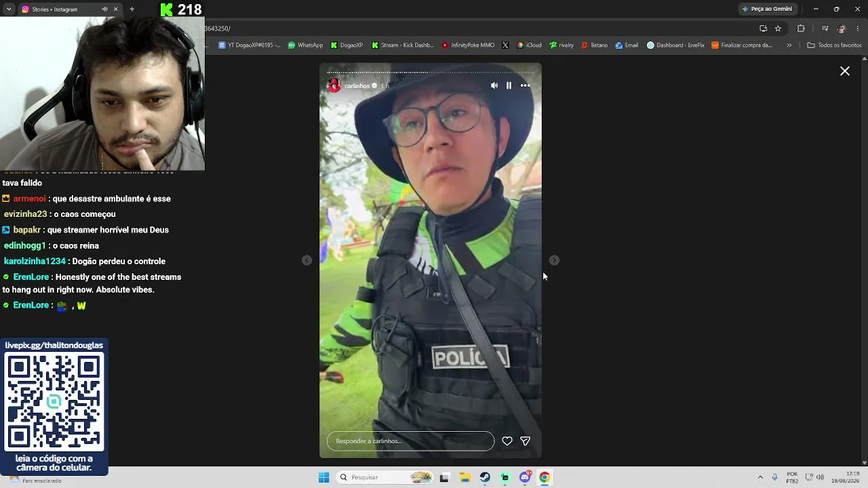Click the edinhogg1 username in chat

coord(24,245)
